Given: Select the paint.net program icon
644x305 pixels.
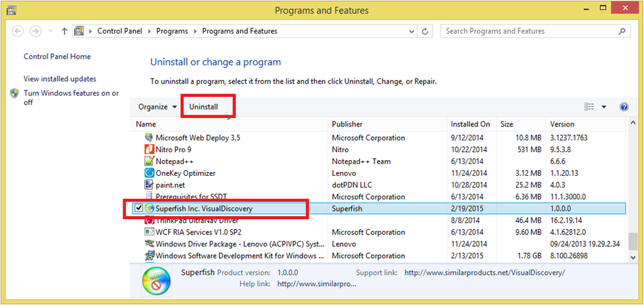Looking at the screenshot, I should [149, 184].
